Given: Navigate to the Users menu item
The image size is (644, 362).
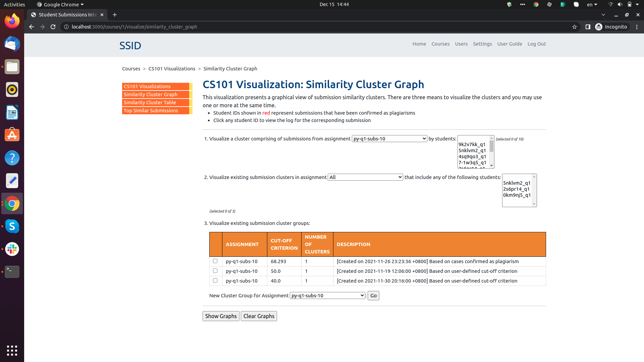Looking at the screenshot, I should click(x=461, y=44).
